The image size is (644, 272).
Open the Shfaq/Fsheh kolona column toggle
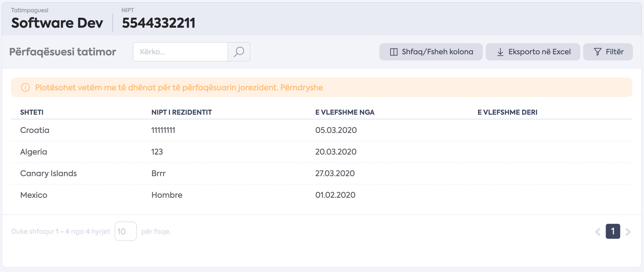point(431,52)
